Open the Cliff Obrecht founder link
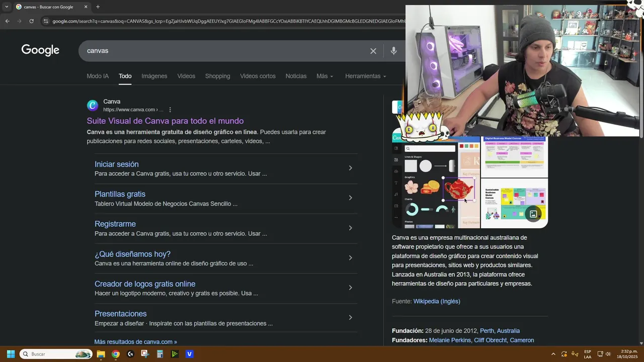 [x=490, y=340]
